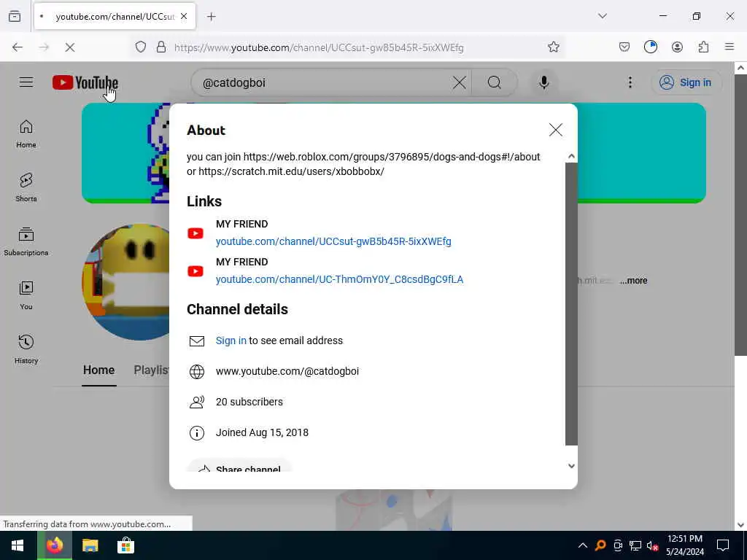Start voice search with the microphone icon

[x=543, y=82]
